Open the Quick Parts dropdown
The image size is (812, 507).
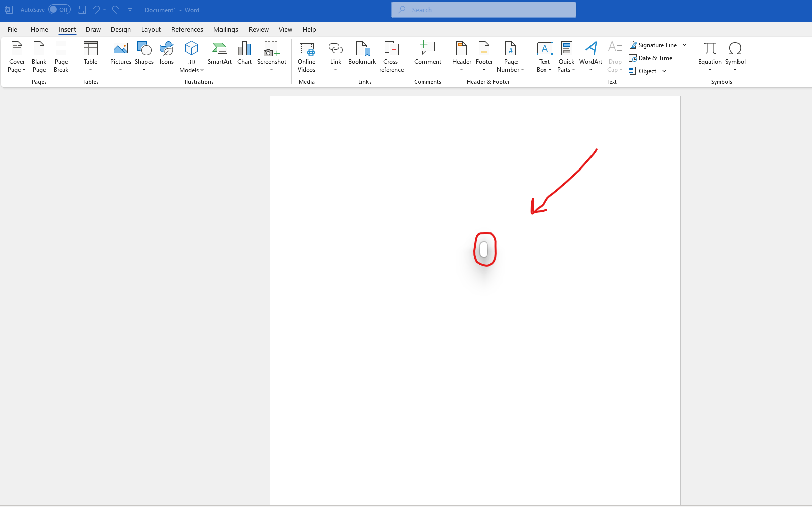click(566, 57)
